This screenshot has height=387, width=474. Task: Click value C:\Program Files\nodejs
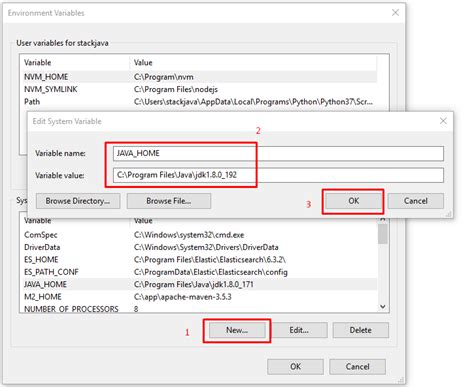[176, 89]
